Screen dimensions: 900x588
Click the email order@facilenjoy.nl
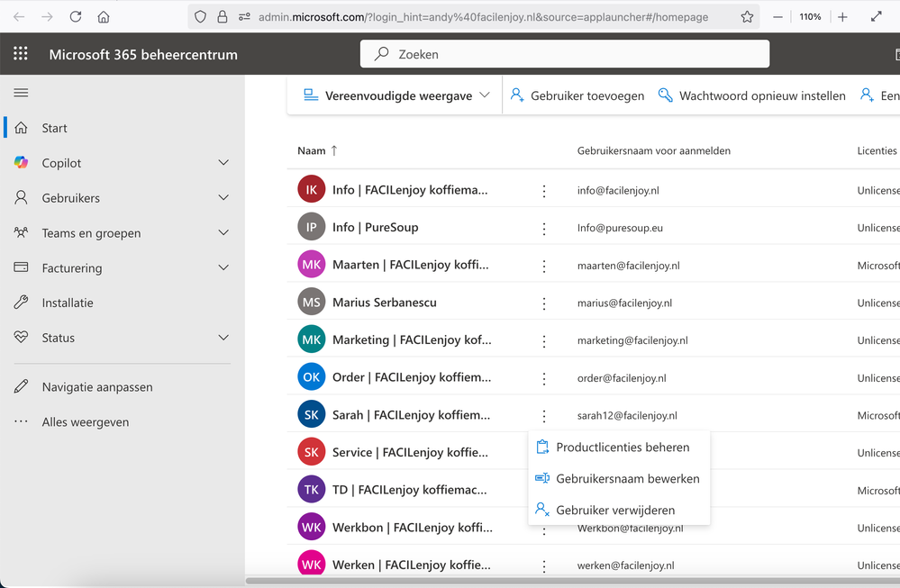tap(622, 378)
